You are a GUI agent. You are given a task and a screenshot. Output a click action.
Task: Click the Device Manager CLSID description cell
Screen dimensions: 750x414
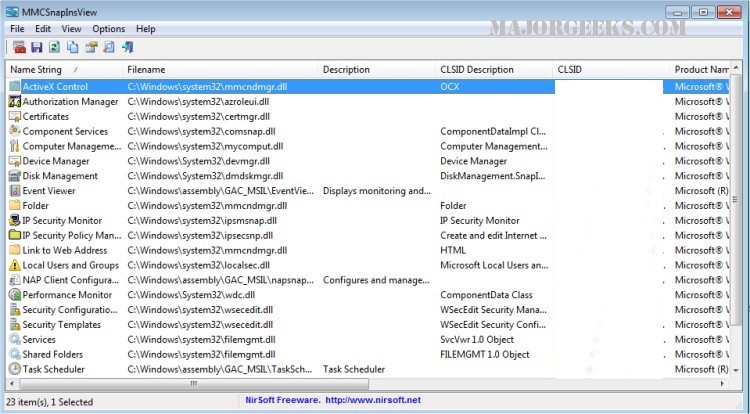pyautogui.click(x=474, y=161)
